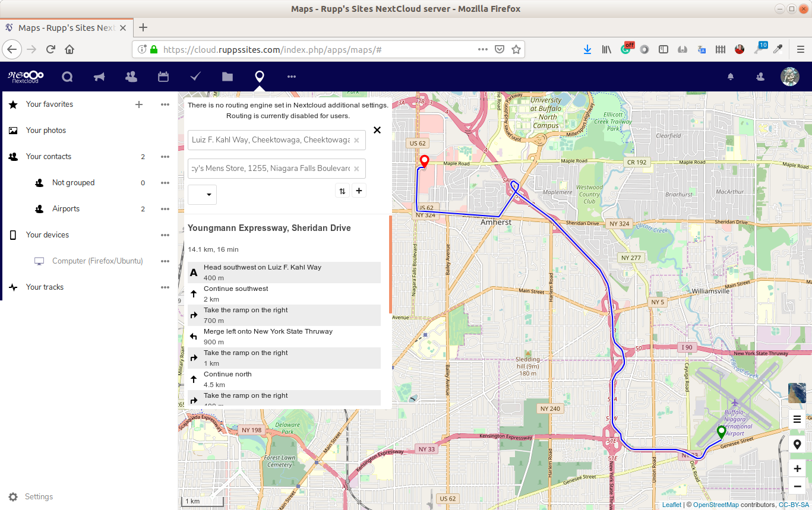Add a favorite with the plus icon
The height and width of the screenshot is (510, 812).
139,104
